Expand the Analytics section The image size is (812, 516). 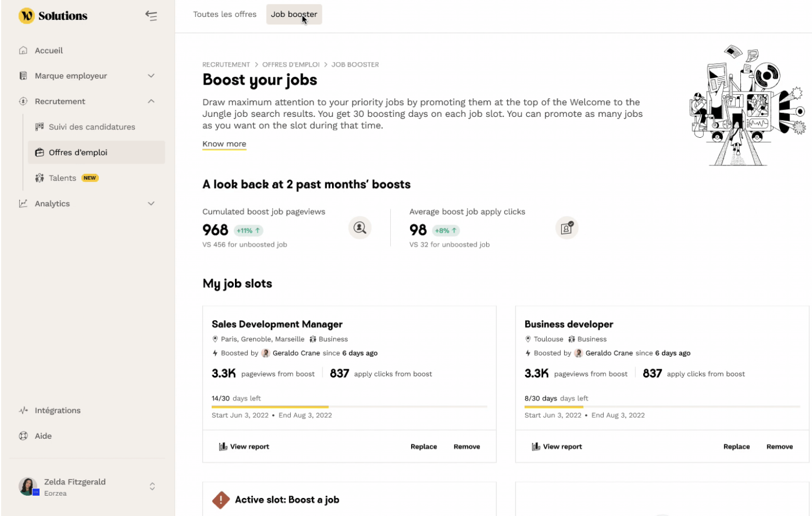coord(151,203)
